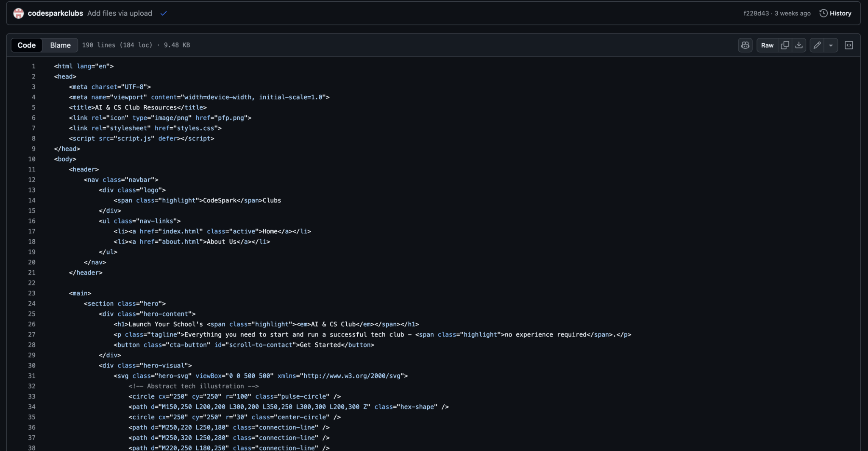Click the codesparkclubs user avatar
Viewport: 868px width, 451px height.
pyautogui.click(x=18, y=14)
